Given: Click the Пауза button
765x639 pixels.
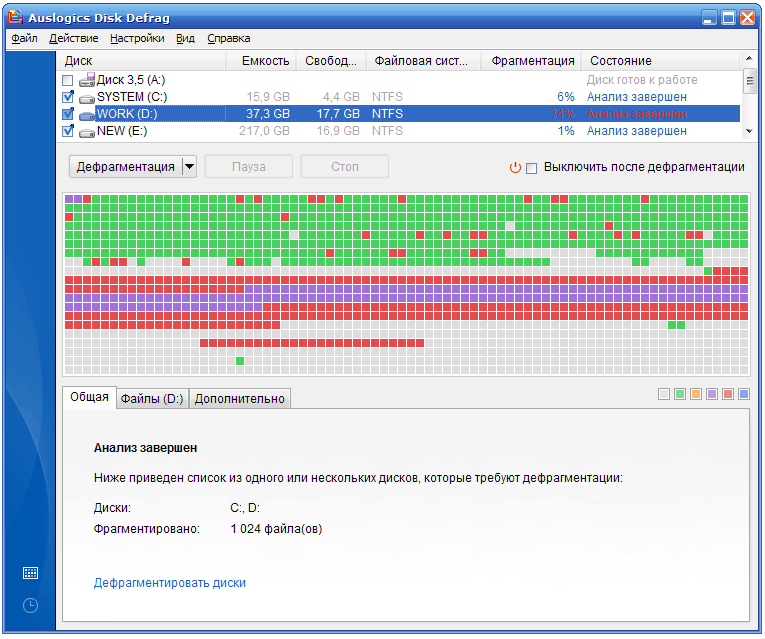Looking at the screenshot, I should point(249,167).
